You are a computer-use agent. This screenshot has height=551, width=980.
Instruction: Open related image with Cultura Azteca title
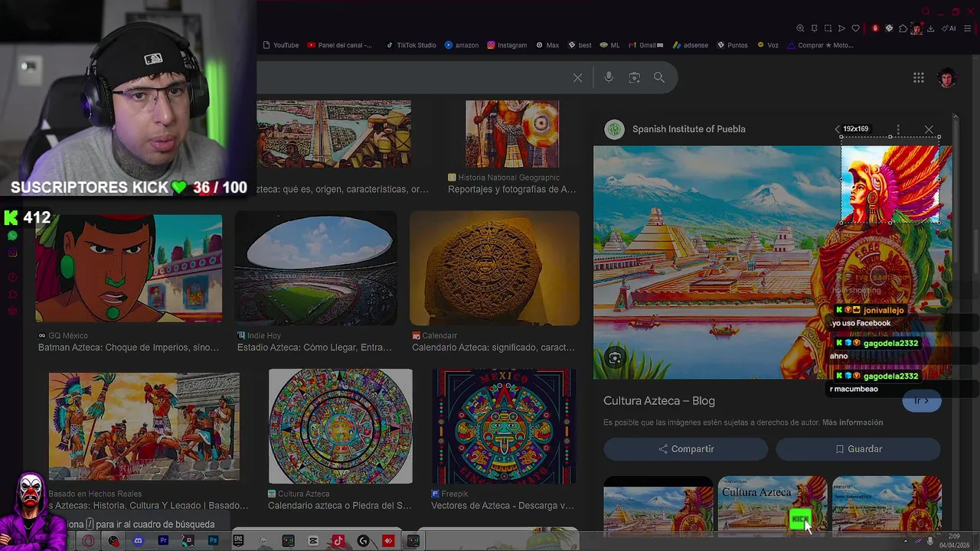pyautogui.click(x=772, y=505)
